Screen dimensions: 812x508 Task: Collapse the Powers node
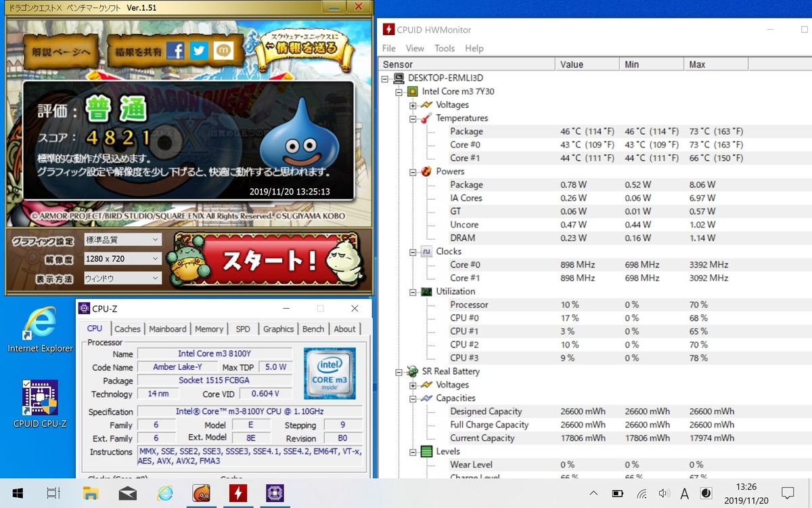point(413,172)
